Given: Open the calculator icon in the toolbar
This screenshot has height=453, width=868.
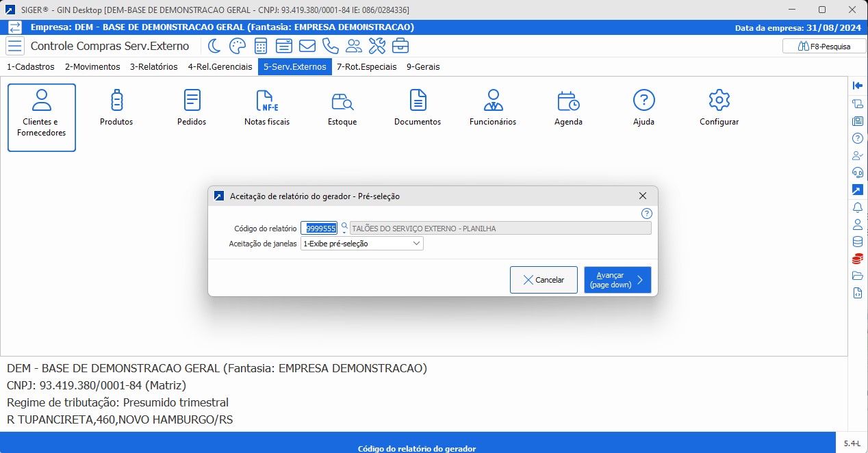Looking at the screenshot, I should pyautogui.click(x=261, y=46).
